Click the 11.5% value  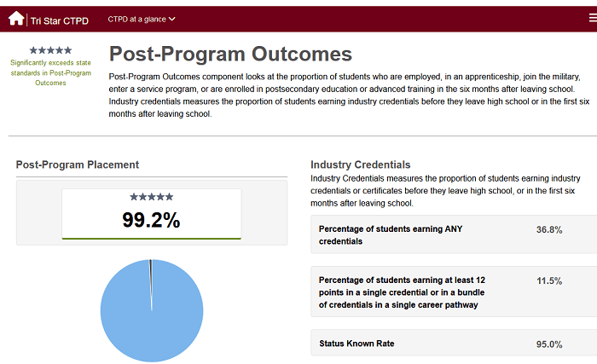pyautogui.click(x=549, y=280)
